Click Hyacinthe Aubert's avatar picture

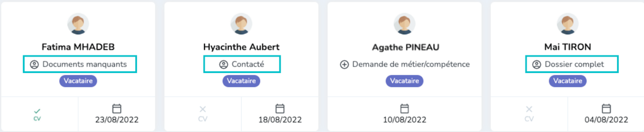[x=241, y=24]
